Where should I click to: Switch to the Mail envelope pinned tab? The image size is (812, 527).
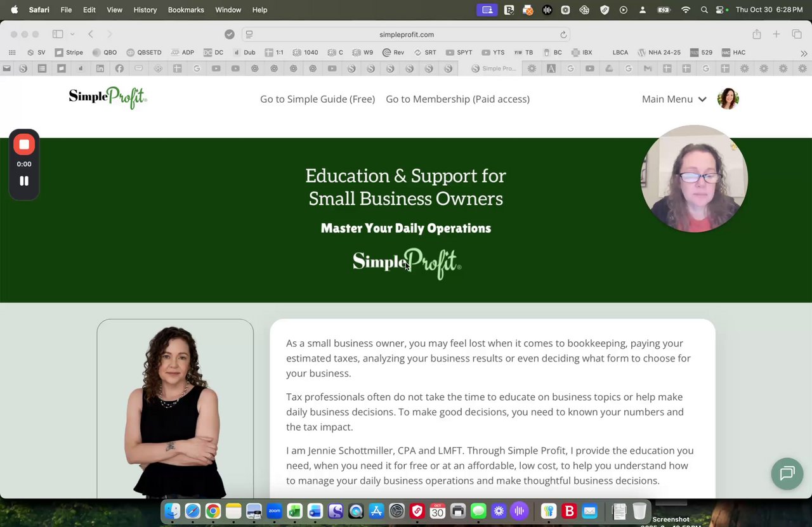7,68
